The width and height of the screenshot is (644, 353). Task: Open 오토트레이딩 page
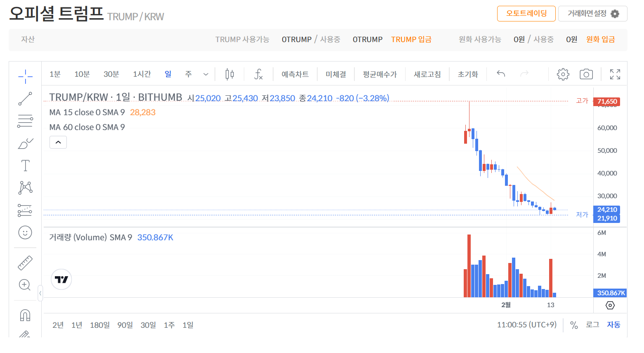[526, 14]
